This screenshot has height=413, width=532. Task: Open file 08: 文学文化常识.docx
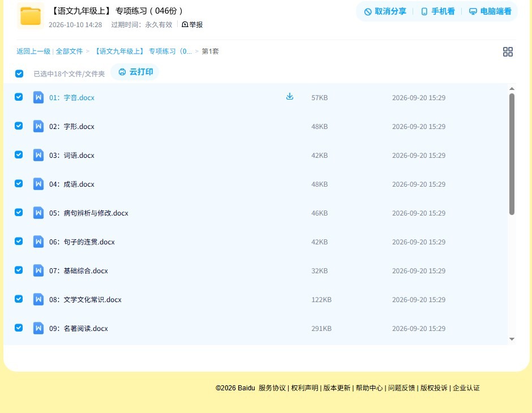[85, 299]
